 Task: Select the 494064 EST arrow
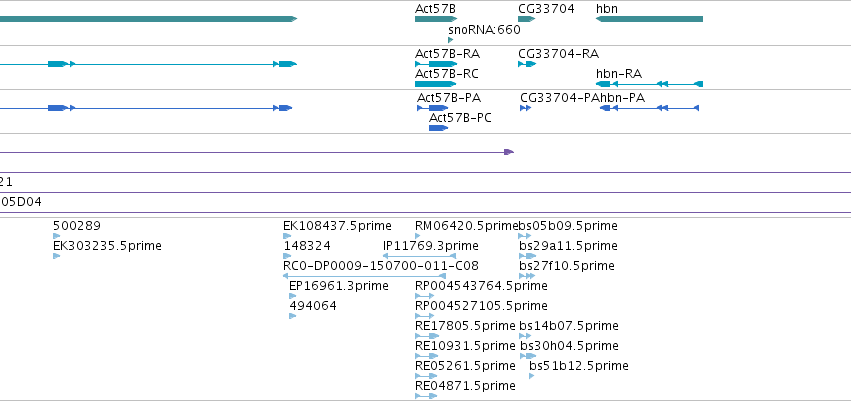[293, 316]
